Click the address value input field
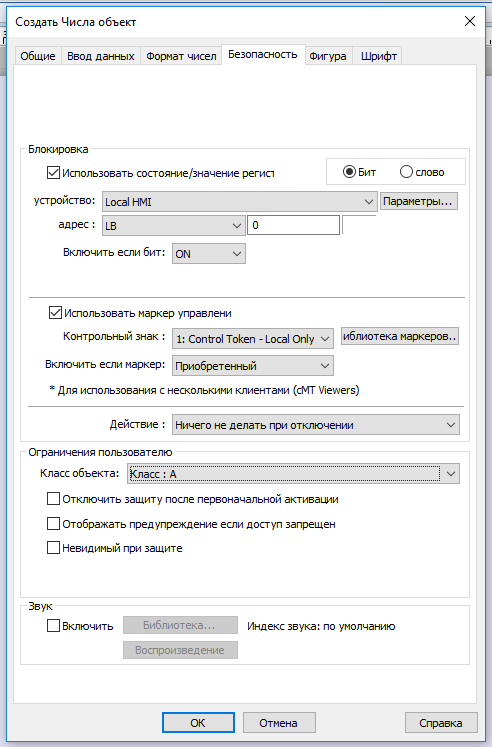 click(x=293, y=225)
